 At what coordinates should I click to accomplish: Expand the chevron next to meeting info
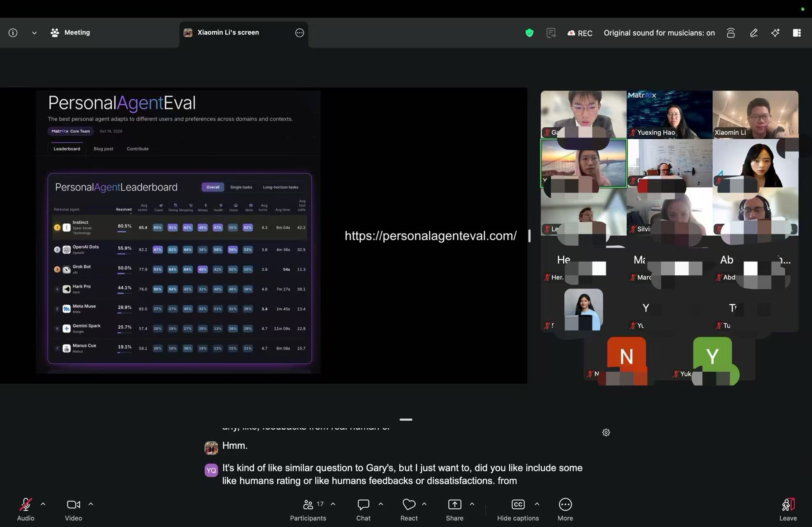tap(34, 33)
